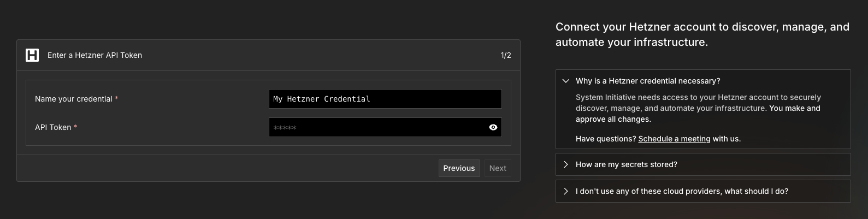Show the API Token with the eye icon
The image size is (868, 219).
pyautogui.click(x=493, y=127)
